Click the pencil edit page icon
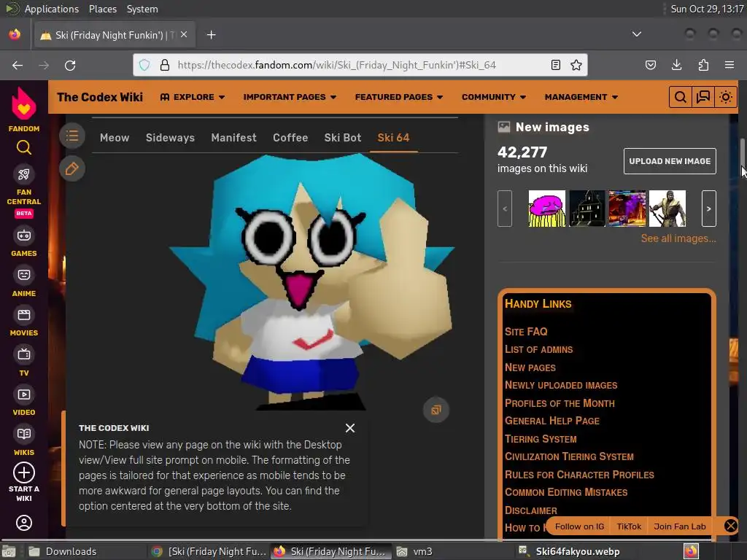747x560 pixels. (x=72, y=168)
